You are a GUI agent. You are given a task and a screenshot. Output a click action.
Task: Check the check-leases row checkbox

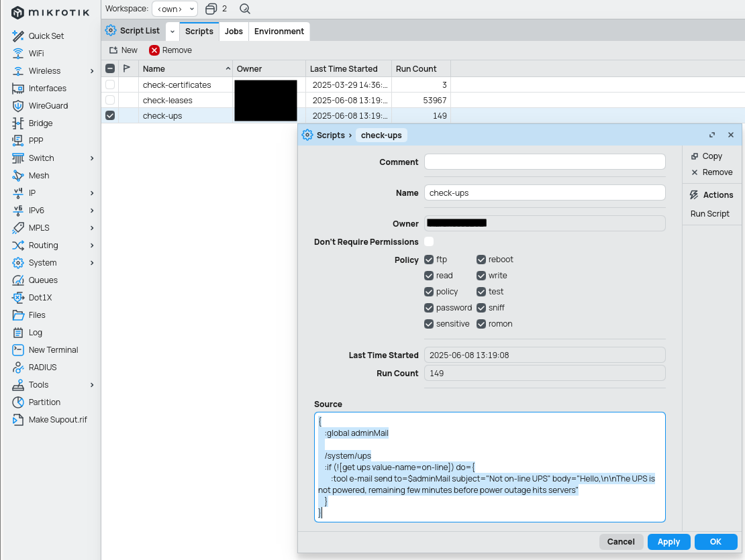pyautogui.click(x=110, y=100)
